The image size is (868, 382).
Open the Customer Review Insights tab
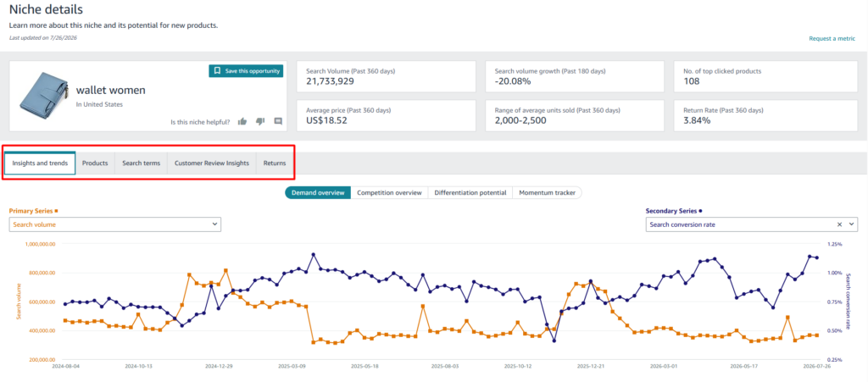coord(211,163)
